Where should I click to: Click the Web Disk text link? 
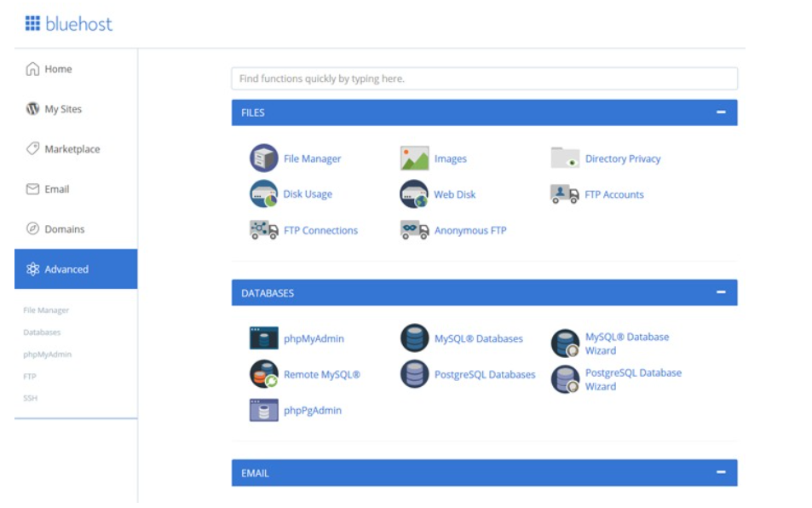pyautogui.click(x=455, y=194)
